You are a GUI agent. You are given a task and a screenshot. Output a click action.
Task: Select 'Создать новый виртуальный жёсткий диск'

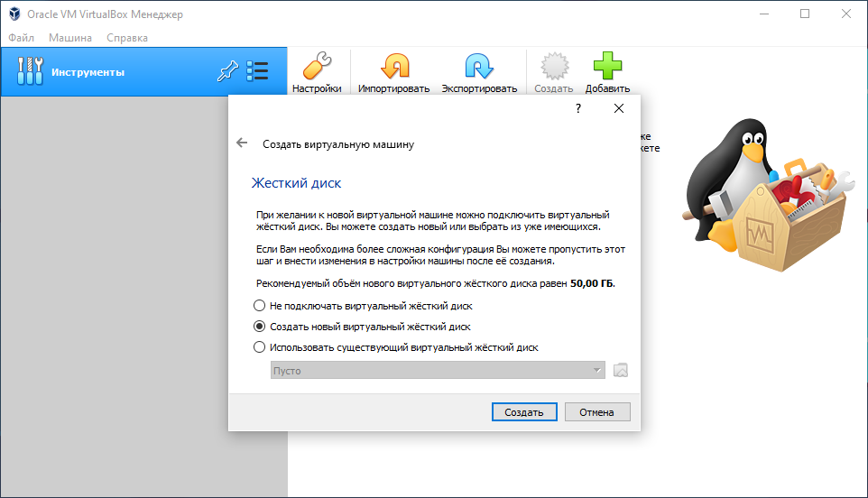(362, 327)
